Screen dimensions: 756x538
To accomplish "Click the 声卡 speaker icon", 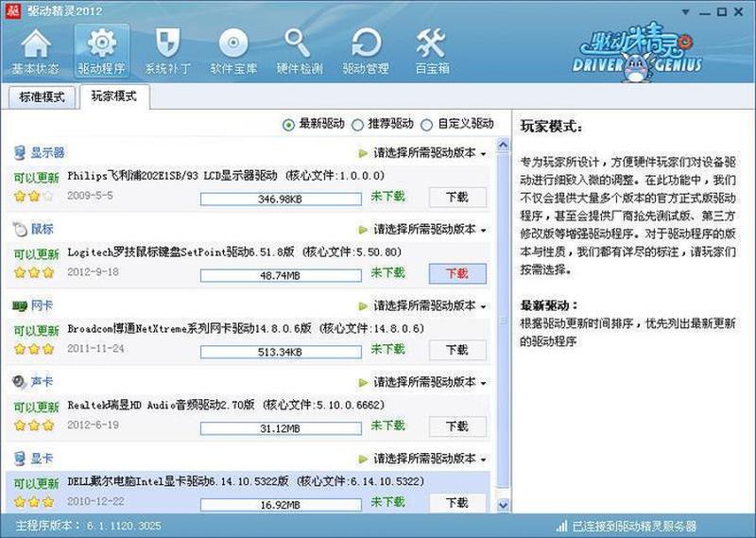I will pos(19,382).
